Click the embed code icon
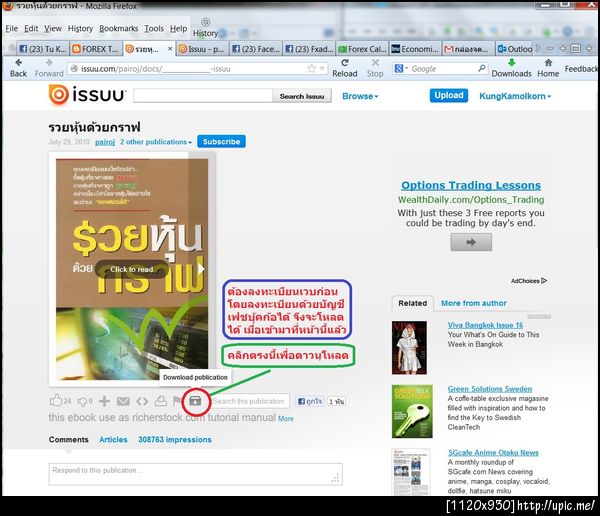 coord(142,401)
